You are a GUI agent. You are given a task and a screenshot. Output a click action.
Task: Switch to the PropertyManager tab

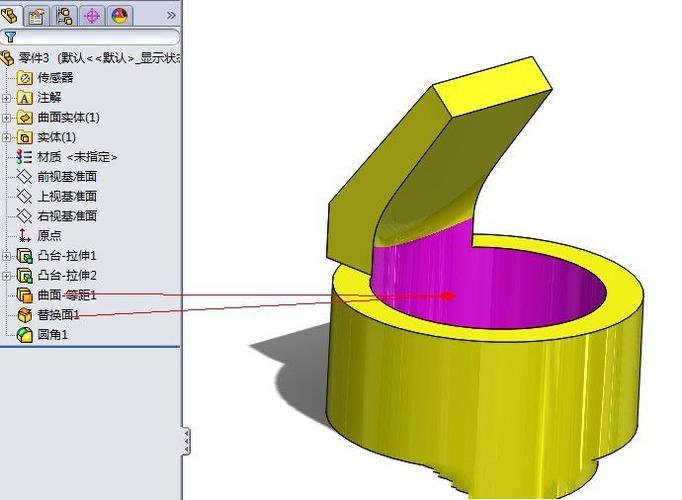(x=36, y=16)
